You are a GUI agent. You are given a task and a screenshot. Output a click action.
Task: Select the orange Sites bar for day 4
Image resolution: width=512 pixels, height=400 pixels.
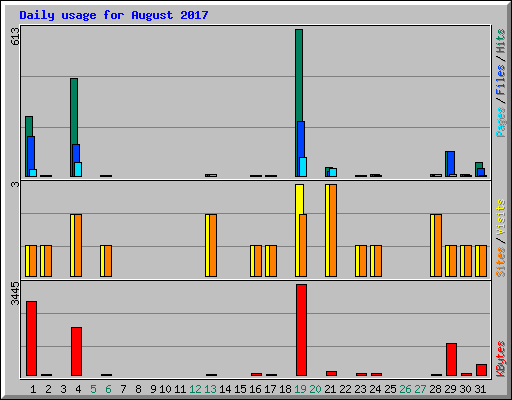(x=78, y=245)
